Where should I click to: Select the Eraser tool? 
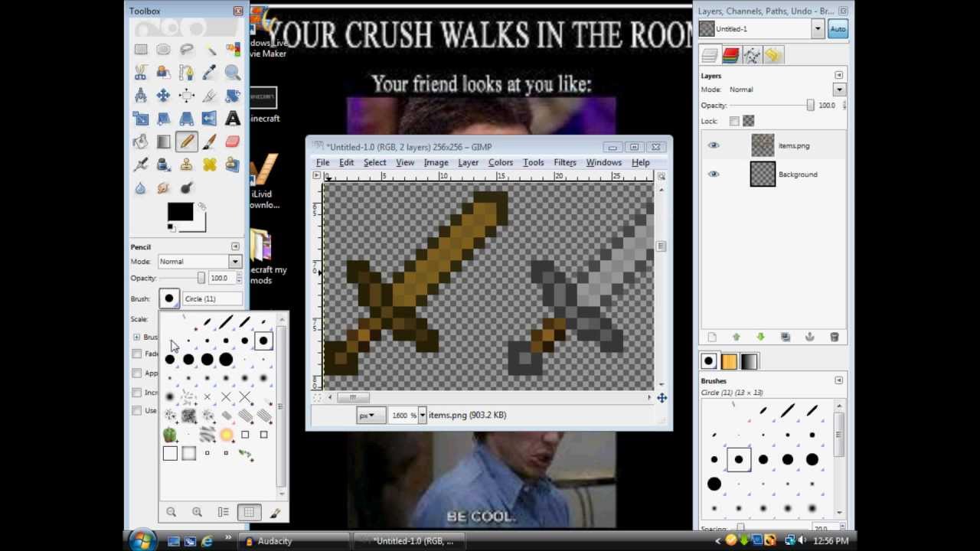pyautogui.click(x=233, y=142)
